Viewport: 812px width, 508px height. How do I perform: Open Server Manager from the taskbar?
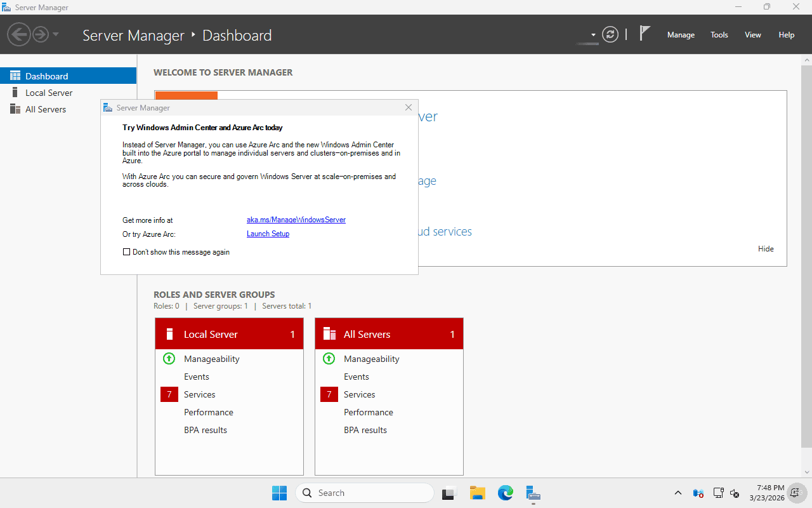(533, 493)
